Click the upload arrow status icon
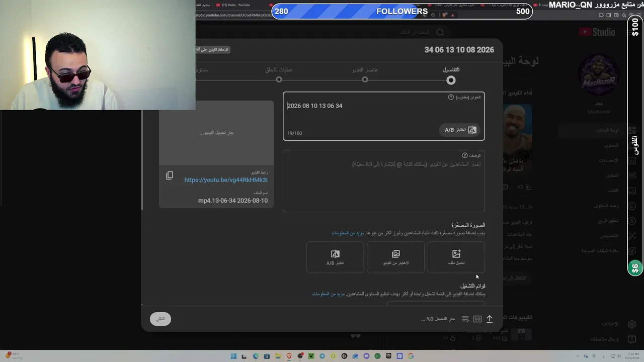This screenshot has width=644, height=362. click(x=489, y=319)
